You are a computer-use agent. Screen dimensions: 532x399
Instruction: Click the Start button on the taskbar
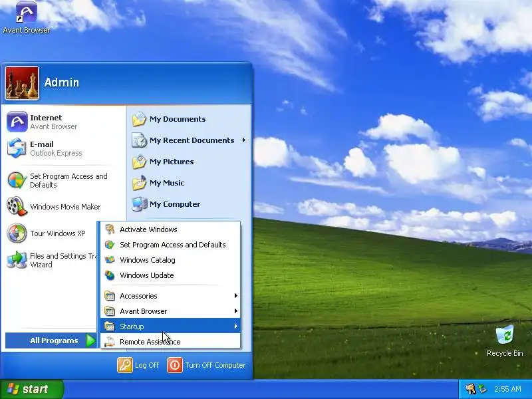point(32,389)
